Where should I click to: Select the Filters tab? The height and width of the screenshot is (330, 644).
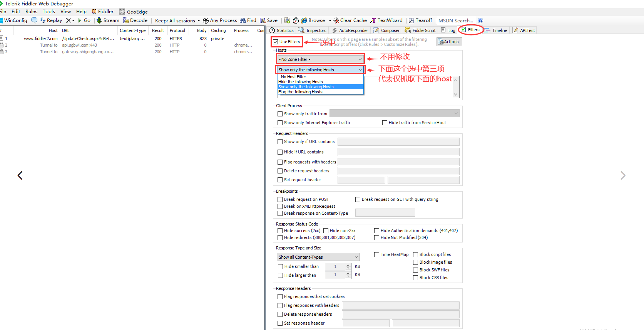click(470, 30)
